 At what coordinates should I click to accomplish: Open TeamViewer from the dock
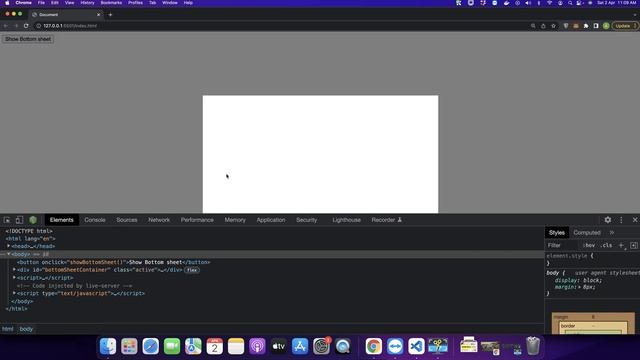tap(395, 347)
